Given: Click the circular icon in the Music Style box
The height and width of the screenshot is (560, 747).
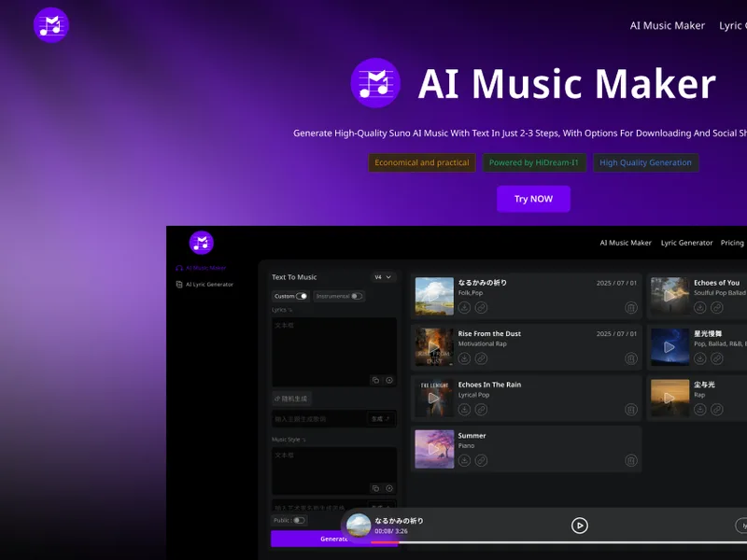Looking at the screenshot, I should pyautogui.click(x=389, y=488).
